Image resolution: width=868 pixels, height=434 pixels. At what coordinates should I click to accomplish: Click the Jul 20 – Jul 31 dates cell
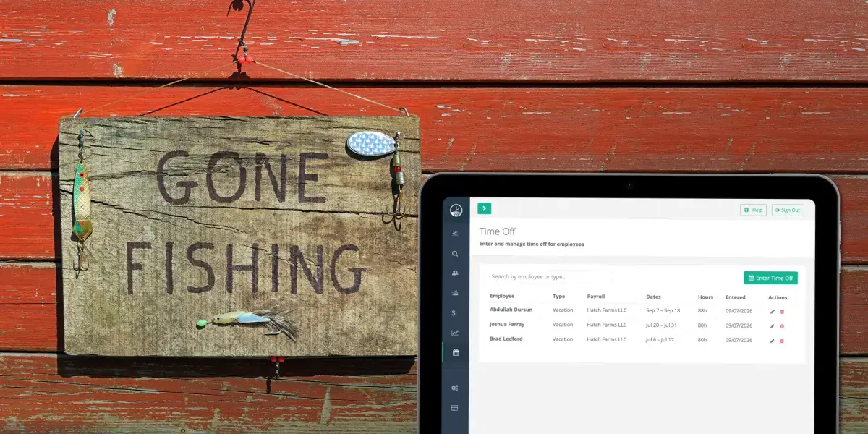[x=662, y=325]
